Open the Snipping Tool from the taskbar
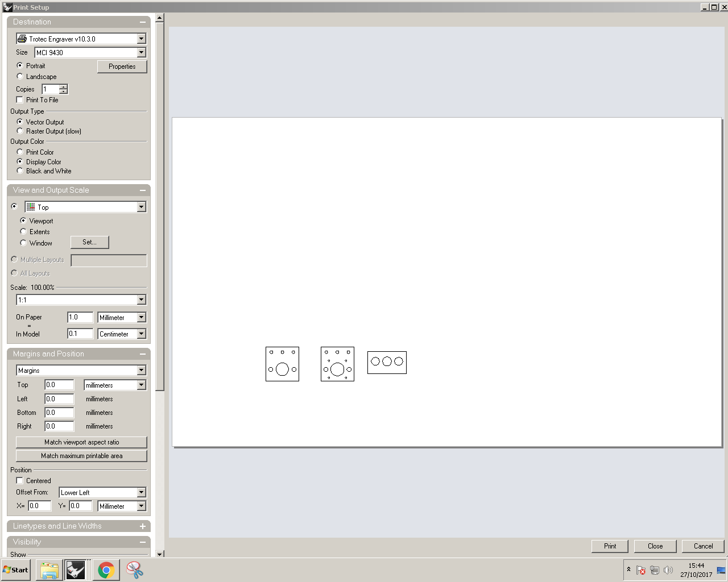Screen dimensions: 728x582 point(135,569)
